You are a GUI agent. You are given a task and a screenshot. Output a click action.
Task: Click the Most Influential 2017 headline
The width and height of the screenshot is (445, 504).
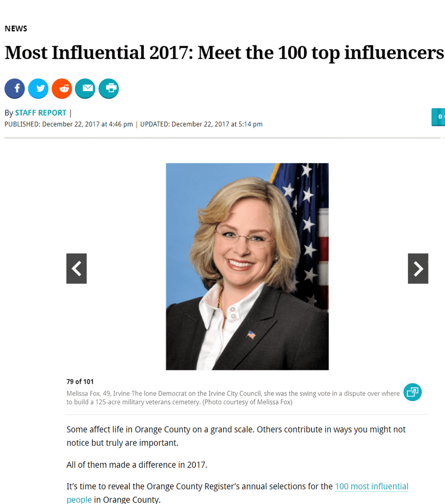224,53
